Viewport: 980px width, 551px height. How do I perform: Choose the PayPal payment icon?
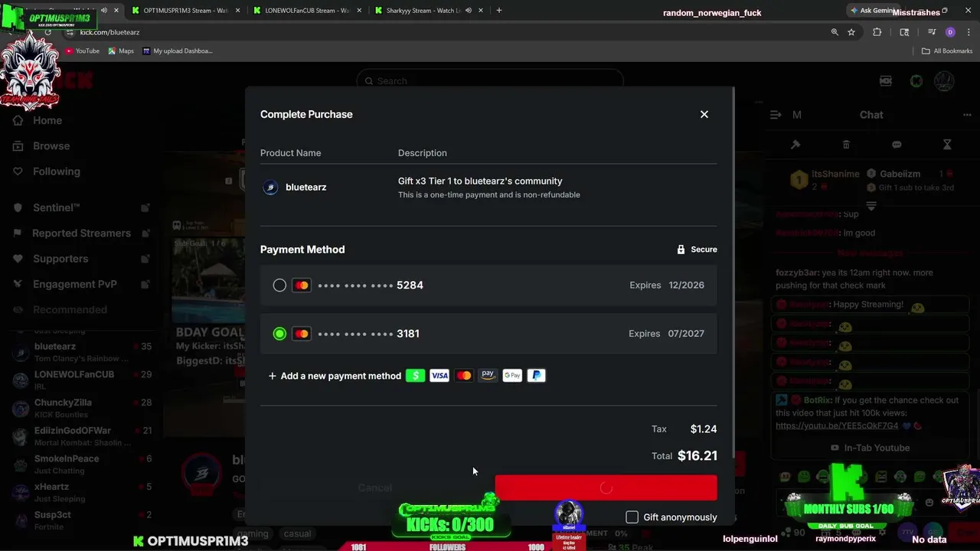click(x=537, y=376)
